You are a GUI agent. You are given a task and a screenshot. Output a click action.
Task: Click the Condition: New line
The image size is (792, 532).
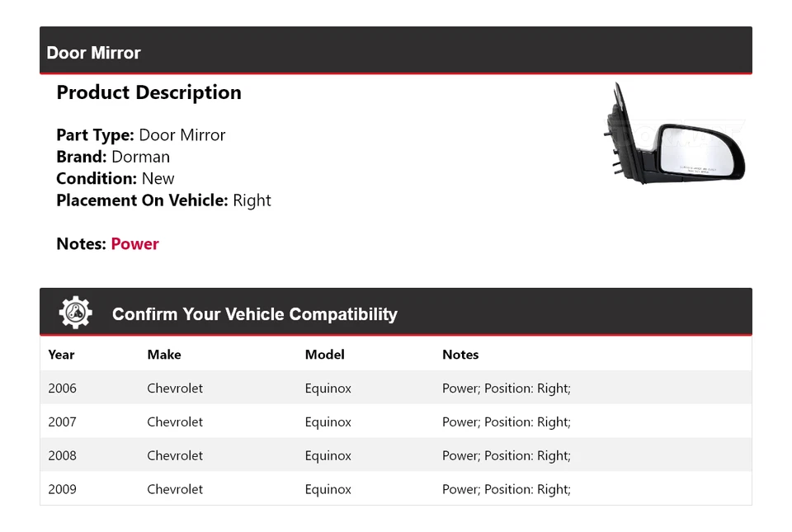coord(115,178)
